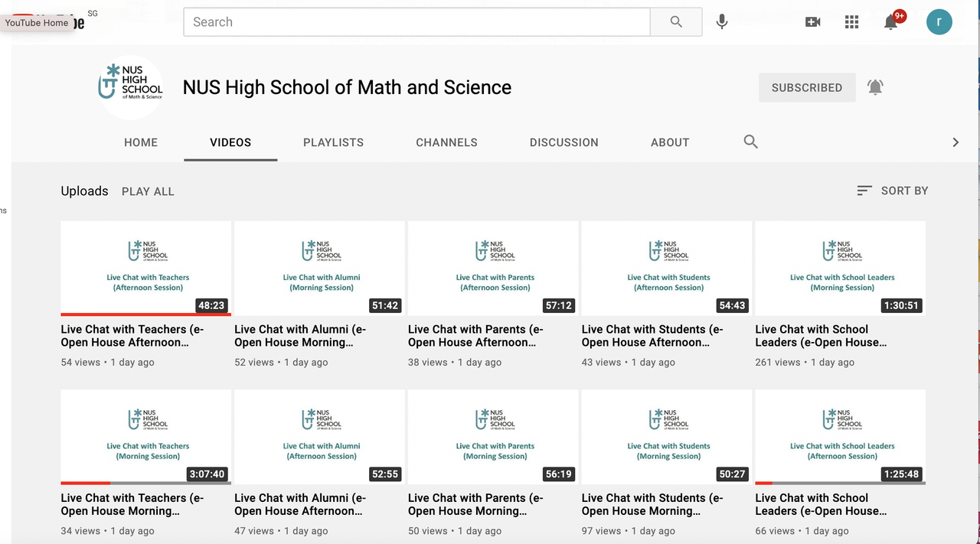This screenshot has width=980, height=544.
Task: Click the 48:23 duration badge
Action: (211, 305)
